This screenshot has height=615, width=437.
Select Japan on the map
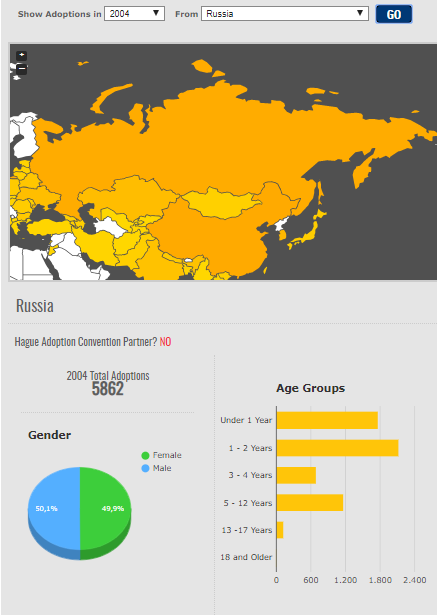pyautogui.click(x=308, y=233)
